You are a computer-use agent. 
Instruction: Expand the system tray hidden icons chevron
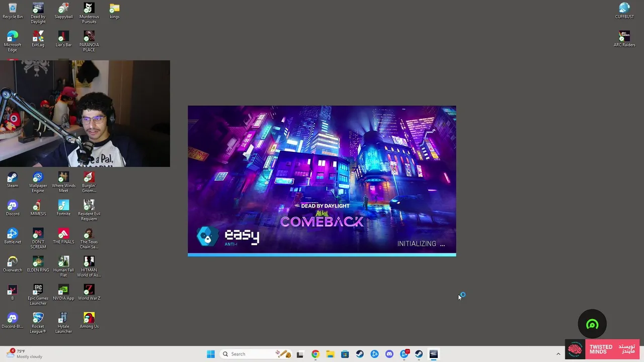point(558,354)
